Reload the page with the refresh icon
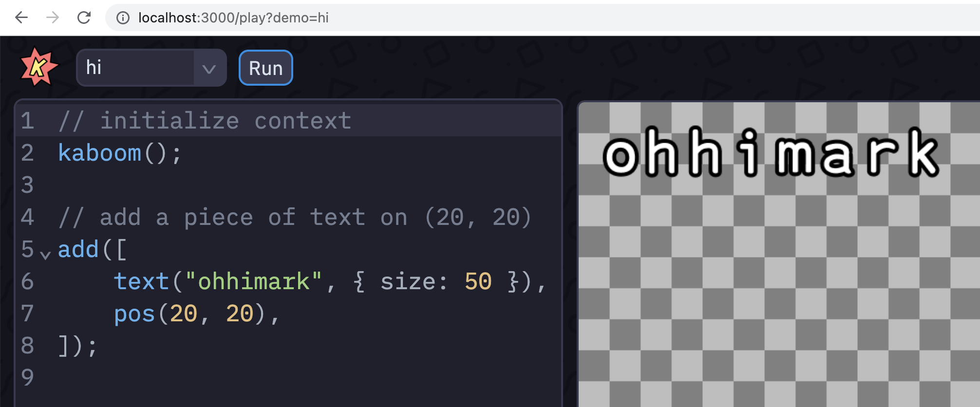Viewport: 980px width, 407px height. 84,18
